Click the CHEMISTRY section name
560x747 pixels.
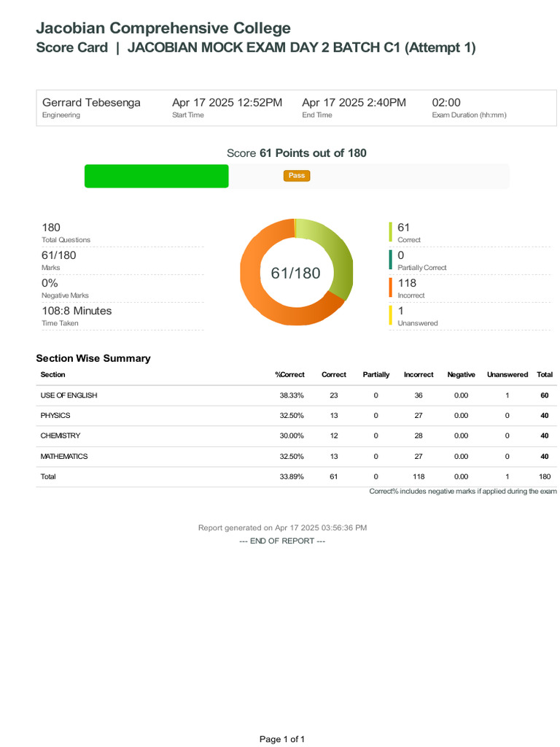click(61, 436)
